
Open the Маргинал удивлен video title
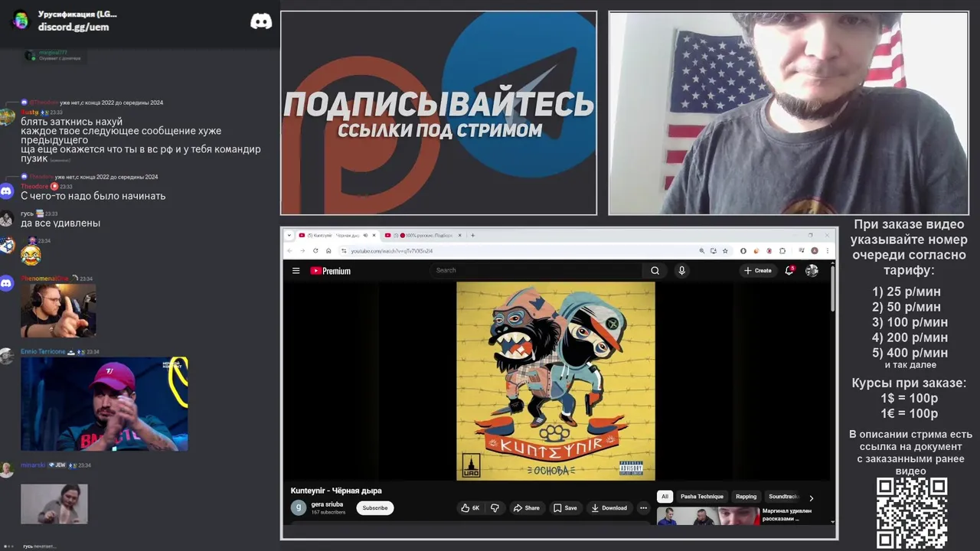pos(787,514)
